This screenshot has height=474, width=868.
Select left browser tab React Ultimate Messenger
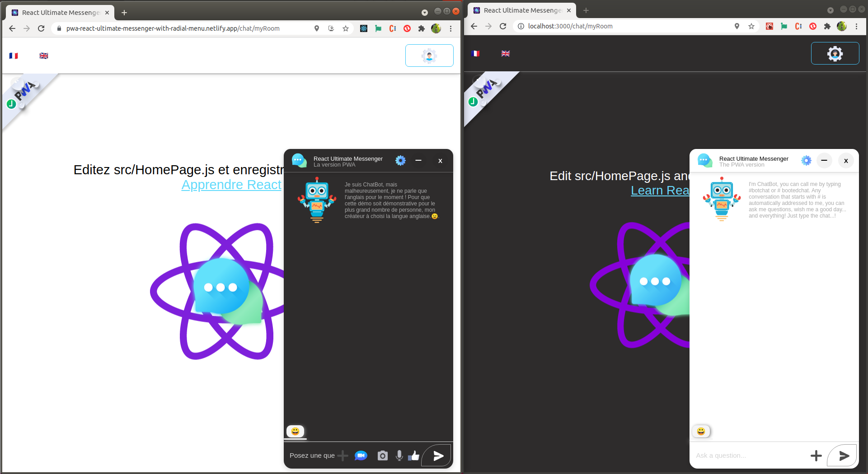point(60,13)
